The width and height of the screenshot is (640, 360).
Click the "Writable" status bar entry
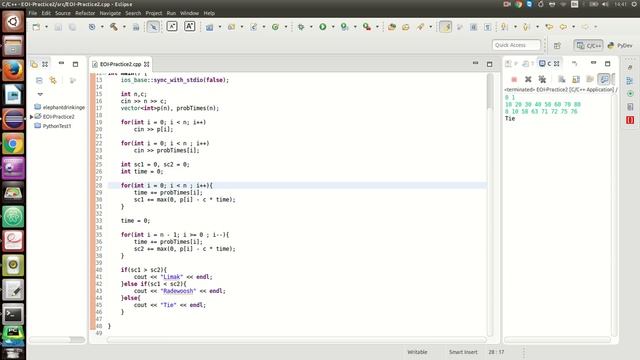click(x=417, y=352)
